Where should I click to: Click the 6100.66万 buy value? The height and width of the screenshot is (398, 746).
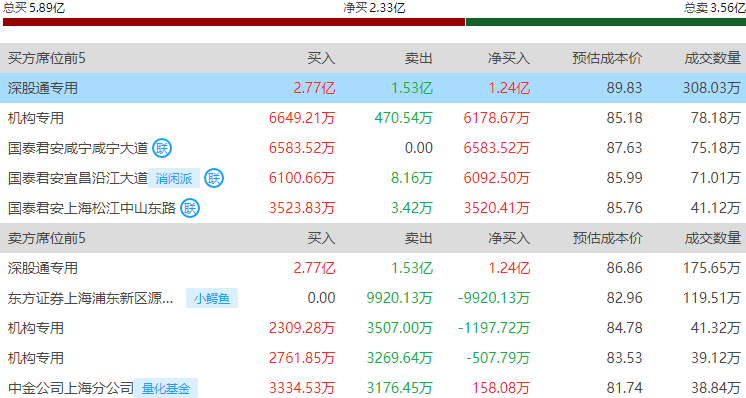click(302, 178)
